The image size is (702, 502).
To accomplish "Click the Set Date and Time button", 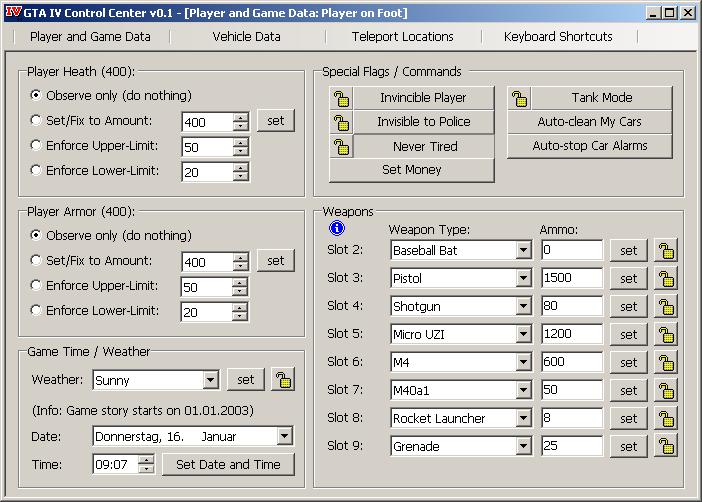I will tap(228, 464).
